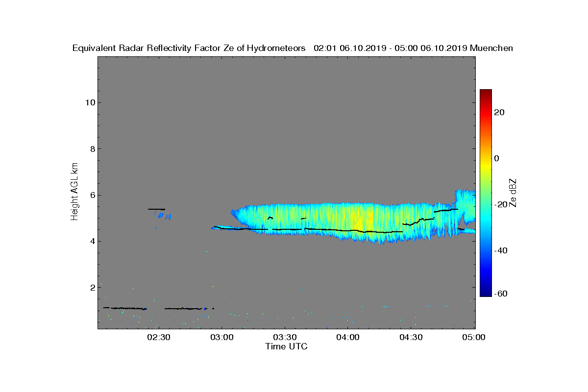Click the colorbar value -60
This screenshot has height=392, width=588.
click(x=500, y=294)
